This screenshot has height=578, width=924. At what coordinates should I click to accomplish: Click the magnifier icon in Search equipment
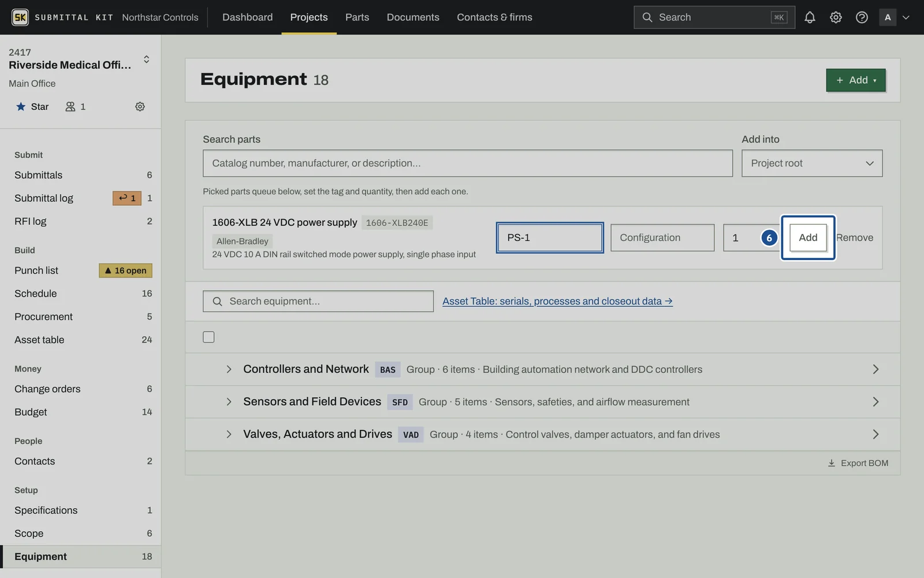(217, 301)
